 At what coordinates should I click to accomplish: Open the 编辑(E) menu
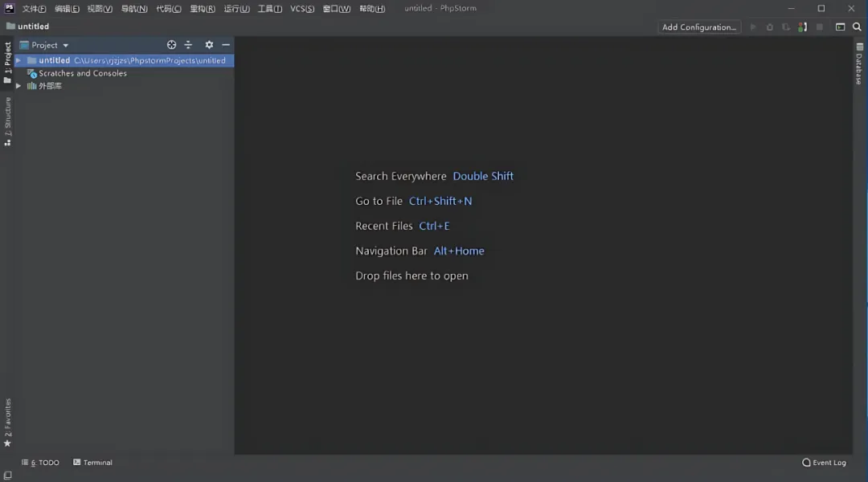point(67,8)
